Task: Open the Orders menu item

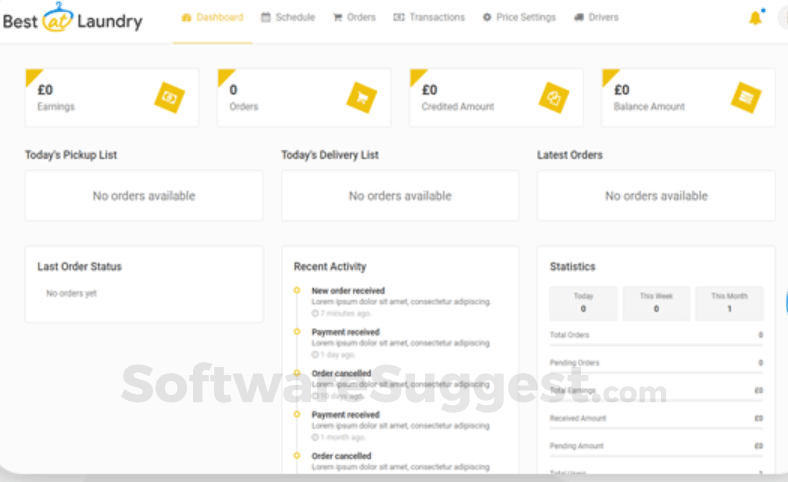Action: 354,18
